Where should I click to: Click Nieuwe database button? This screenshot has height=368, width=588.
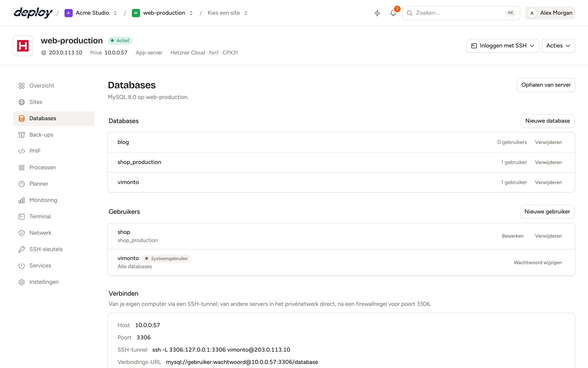pyautogui.click(x=547, y=121)
